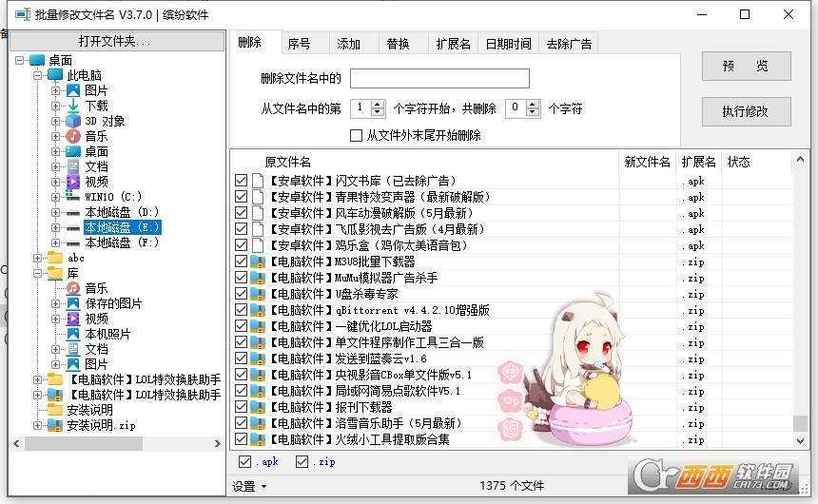Switch to the 日期时间 tab
Screen dimensions: 818x504
pos(509,44)
